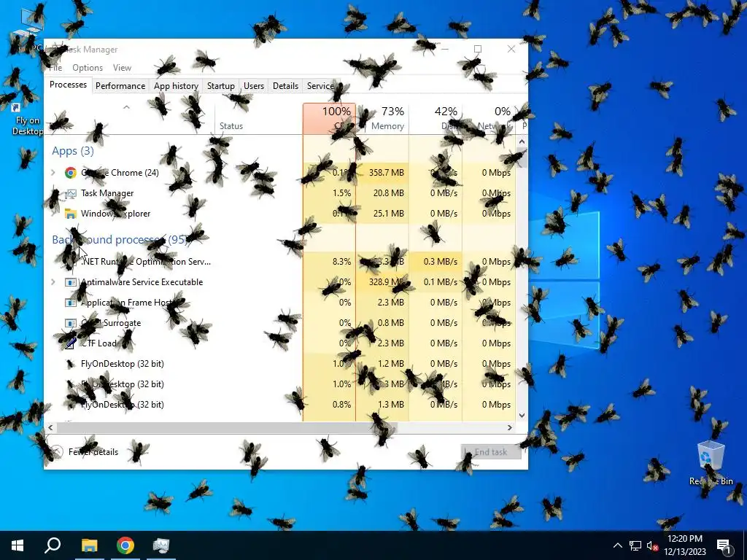Click the vertical scrollbar down arrow

[522, 415]
